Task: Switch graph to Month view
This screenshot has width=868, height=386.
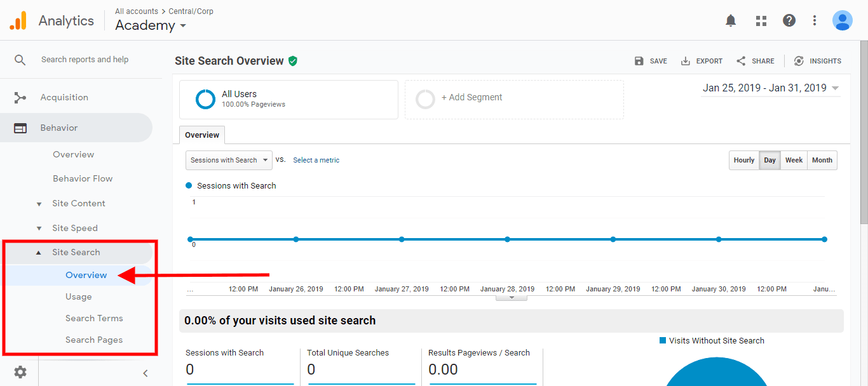Action: point(822,161)
